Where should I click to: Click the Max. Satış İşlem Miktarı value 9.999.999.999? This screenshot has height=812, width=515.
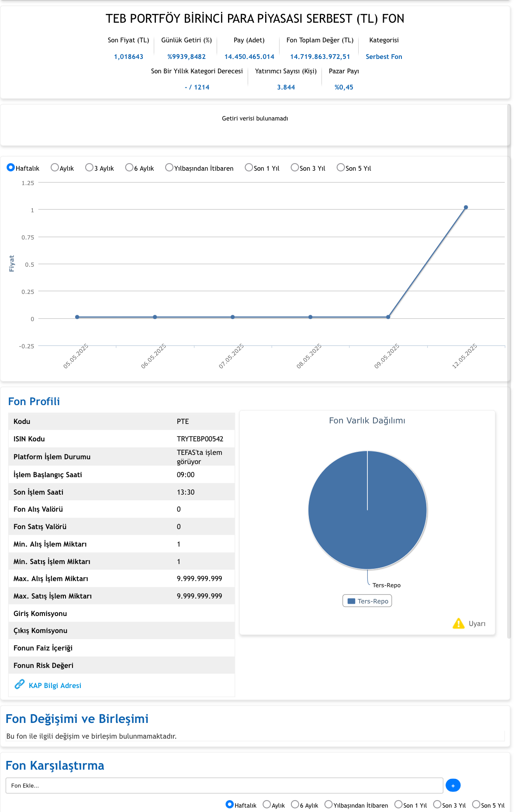tap(200, 596)
